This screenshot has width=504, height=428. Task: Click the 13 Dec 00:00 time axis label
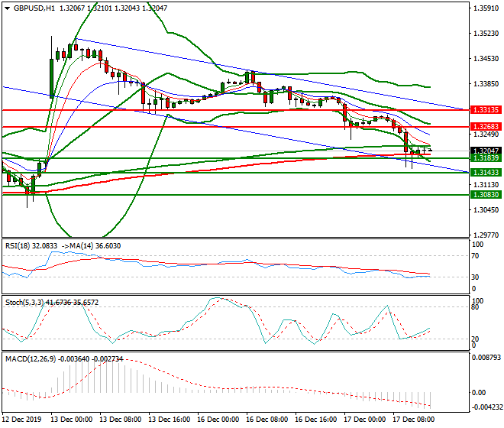[71, 420]
